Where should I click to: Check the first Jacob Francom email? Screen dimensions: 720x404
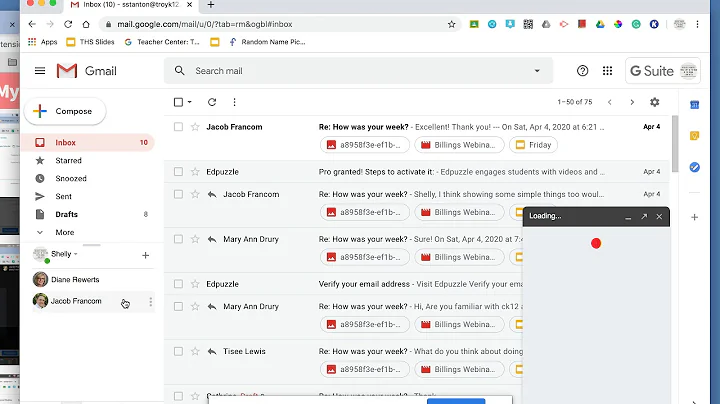coord(178,127)
